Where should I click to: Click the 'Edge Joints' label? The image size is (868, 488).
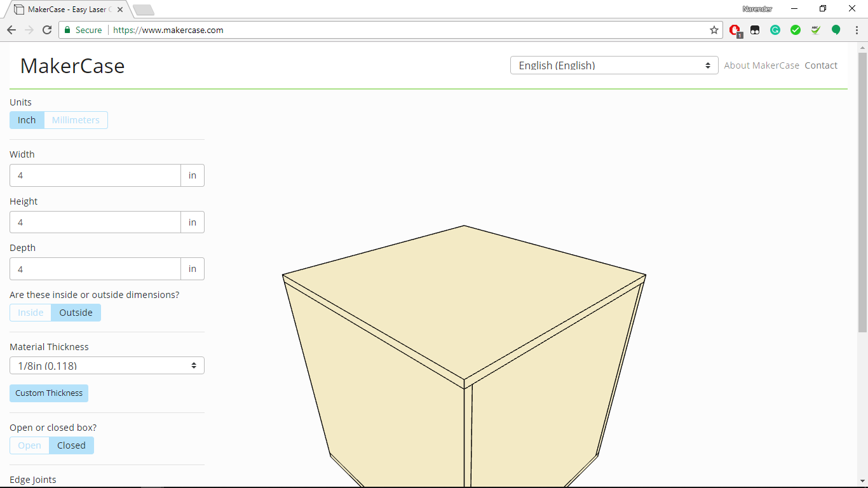click(x=33, y=480)
